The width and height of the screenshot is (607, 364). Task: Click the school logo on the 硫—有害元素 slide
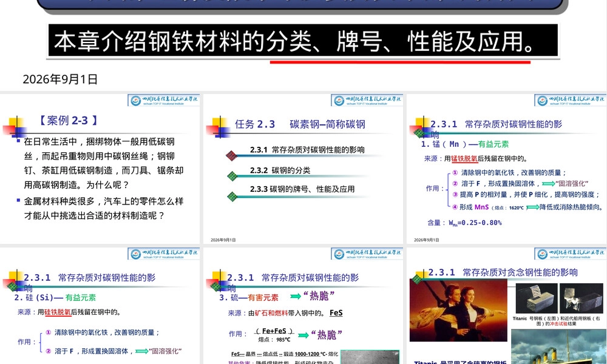pyautogui.click(x=367, y=254)
